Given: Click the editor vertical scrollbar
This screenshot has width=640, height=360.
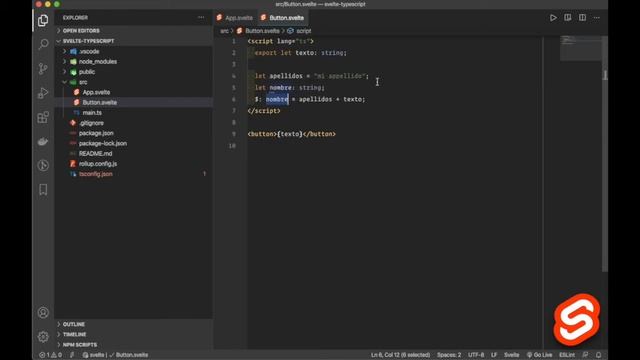Looking at the screenshot, I should [x=605, y=153].
